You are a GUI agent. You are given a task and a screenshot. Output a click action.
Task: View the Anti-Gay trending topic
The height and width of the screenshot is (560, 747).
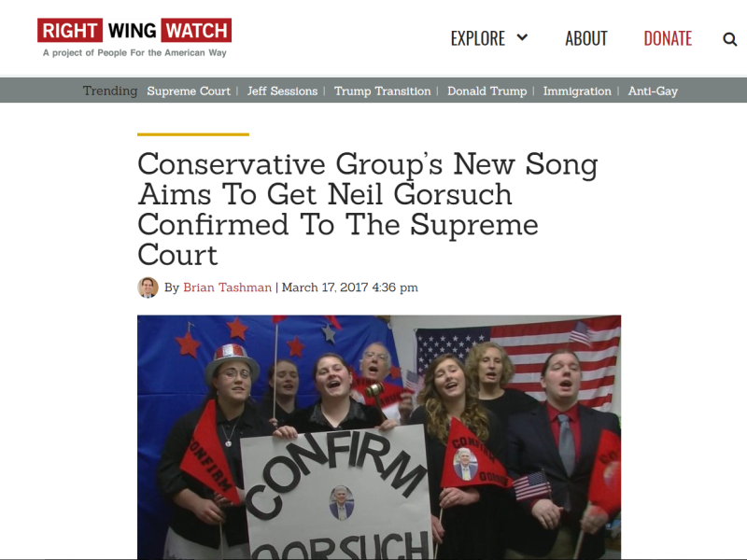(x=653, y=91)
